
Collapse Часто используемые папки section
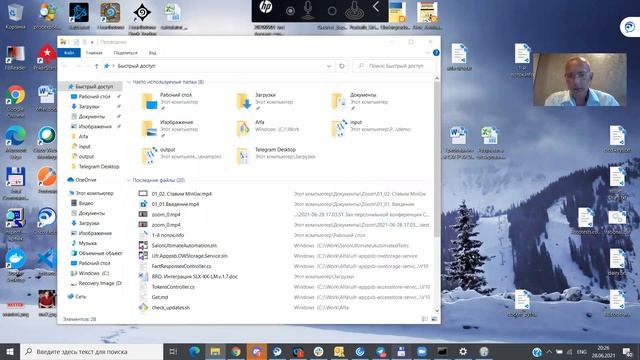(129, 82)
